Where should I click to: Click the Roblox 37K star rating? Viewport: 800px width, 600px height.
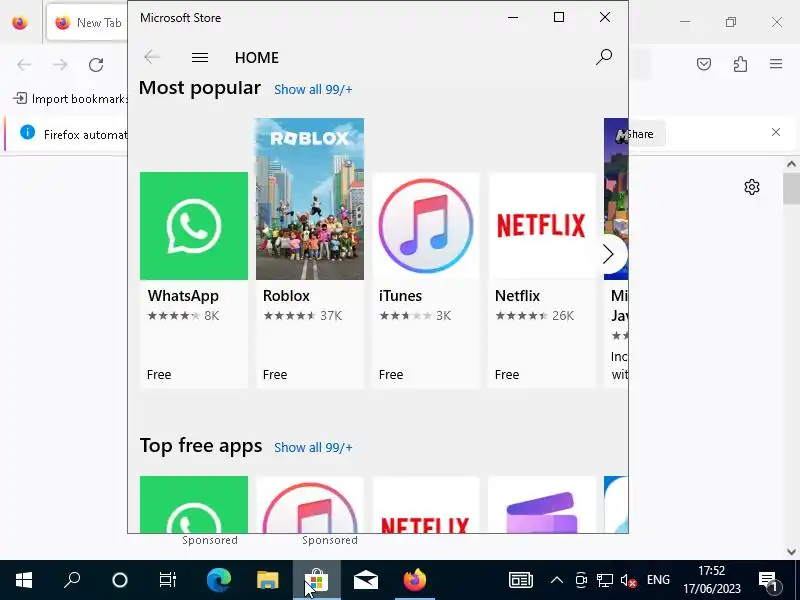click(x=303, y=316)
